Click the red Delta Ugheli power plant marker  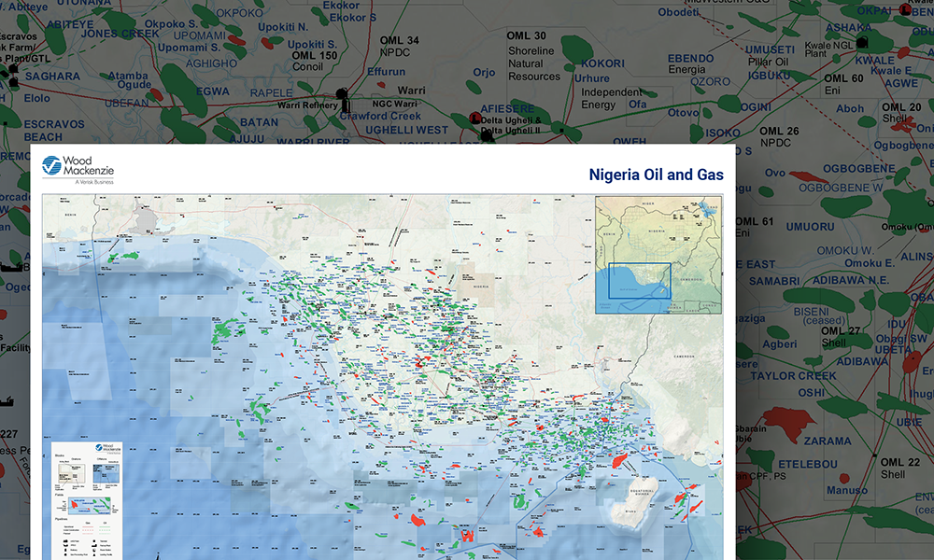pos(474,118)
